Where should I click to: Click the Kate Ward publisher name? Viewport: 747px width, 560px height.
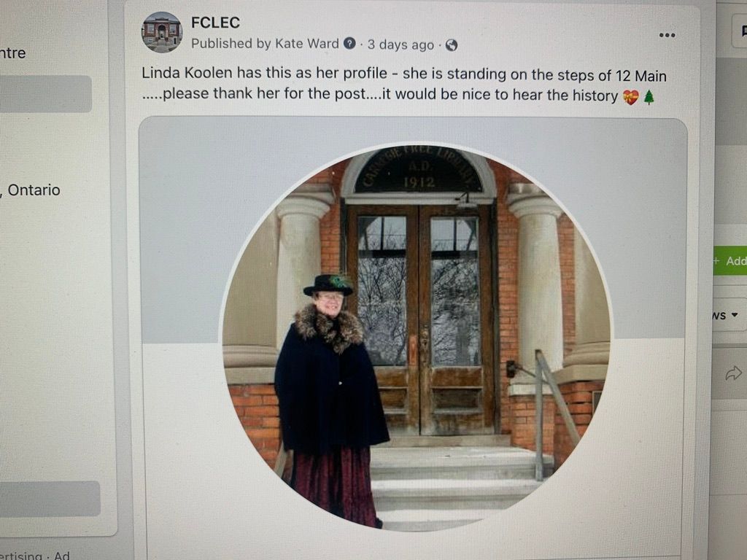[x=307, y=43]
